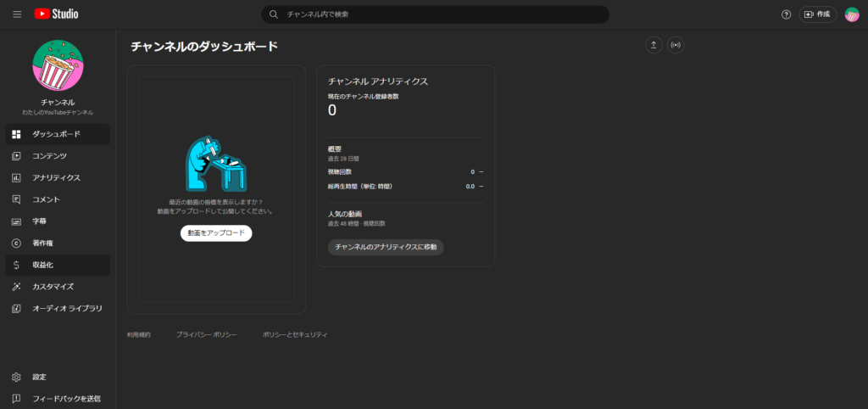Screen dimensions: 868x409
Task: Open the hamburger navigation menu
Action: click(x=17, y=14)
